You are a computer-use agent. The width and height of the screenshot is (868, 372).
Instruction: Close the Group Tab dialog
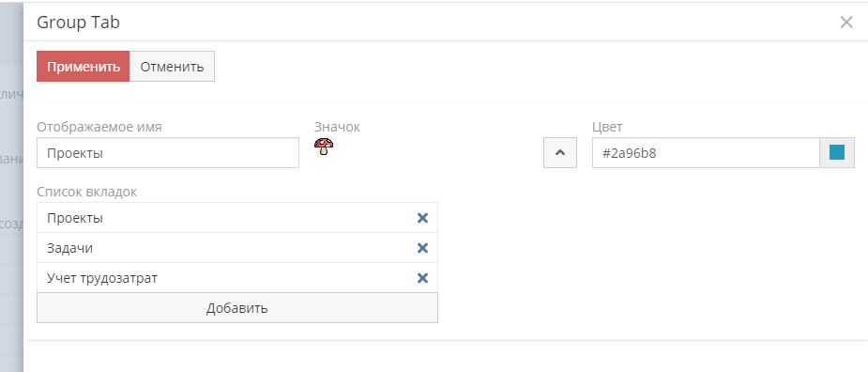(846, 23)
